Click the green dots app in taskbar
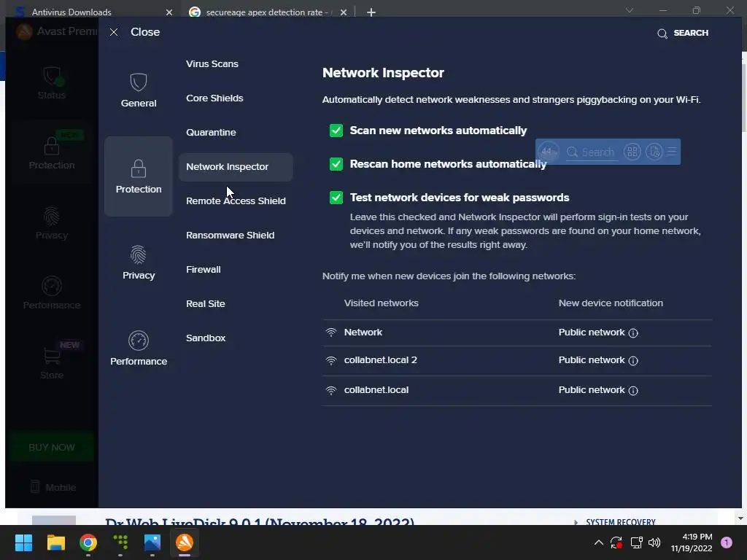 pos(120,542)
